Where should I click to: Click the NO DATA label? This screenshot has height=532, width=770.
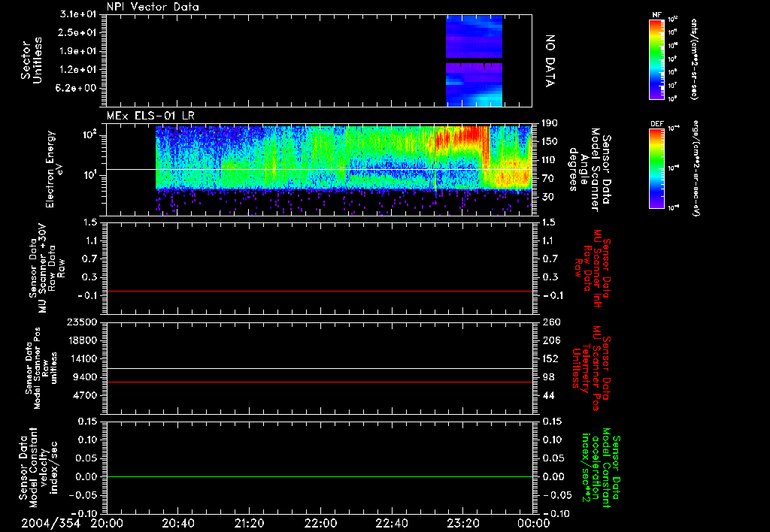(550, 59)
